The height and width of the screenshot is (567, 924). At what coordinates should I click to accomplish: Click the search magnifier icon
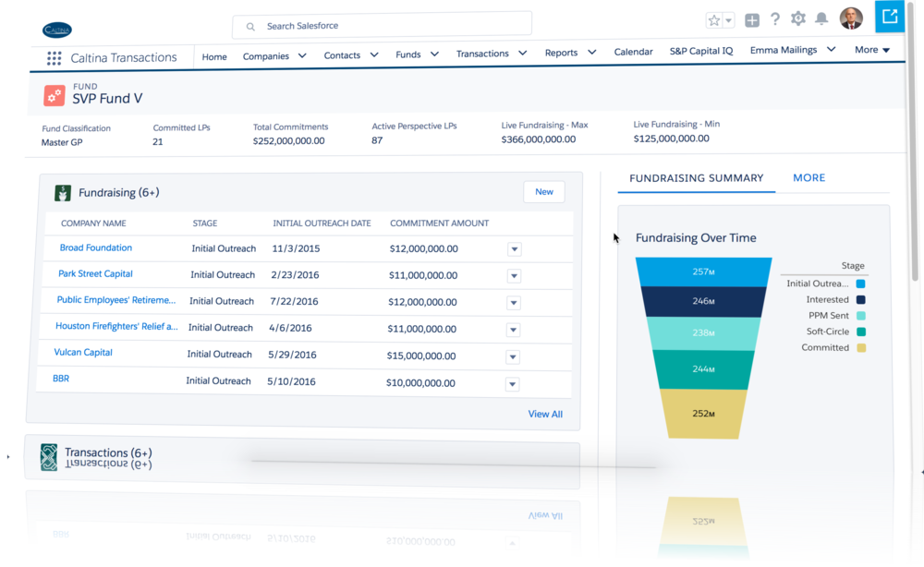(x=250, y=27)
